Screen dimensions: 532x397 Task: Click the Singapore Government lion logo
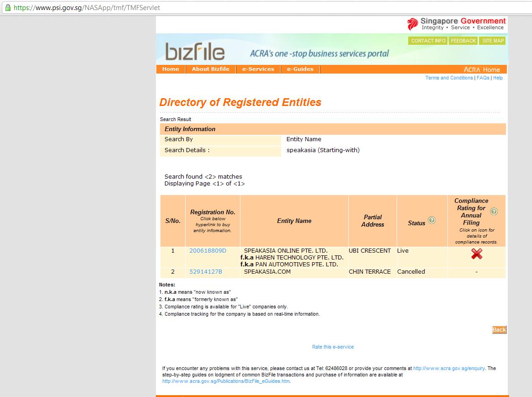tap(412, 24)
